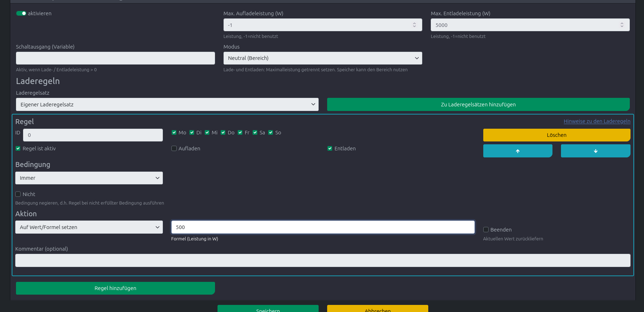Uncheck the Mo weekday checkbox
Viewport: 644px width, 312px height.
pyautogui.click(x=174, y=133)
